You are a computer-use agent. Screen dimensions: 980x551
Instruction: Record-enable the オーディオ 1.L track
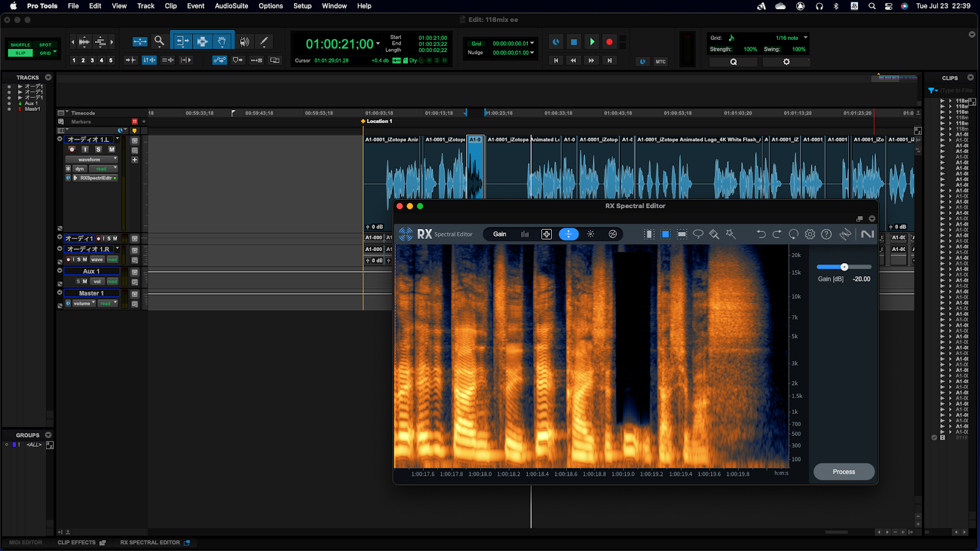click(72, 149)
